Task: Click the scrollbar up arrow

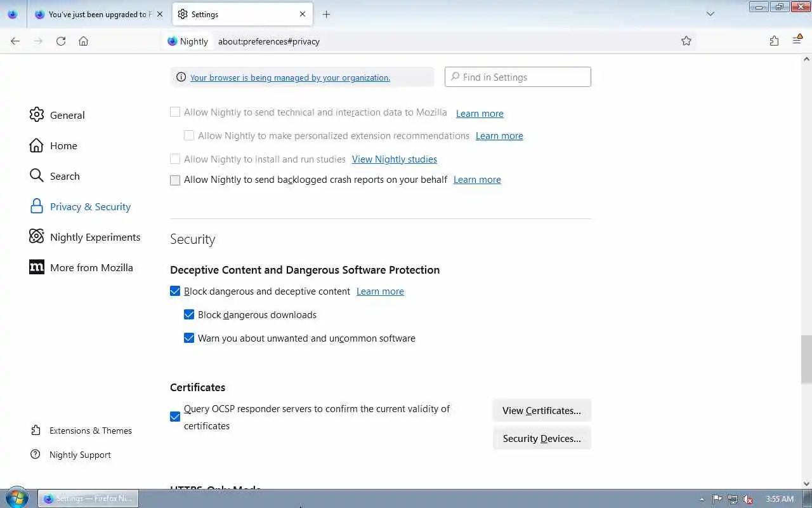Action: (x=806, y=59)
